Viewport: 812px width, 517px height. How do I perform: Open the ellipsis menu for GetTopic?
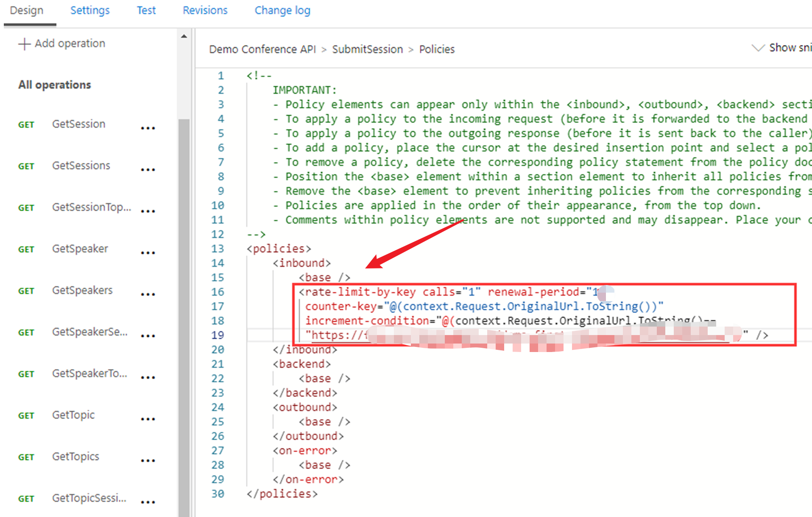pos(148,419)
